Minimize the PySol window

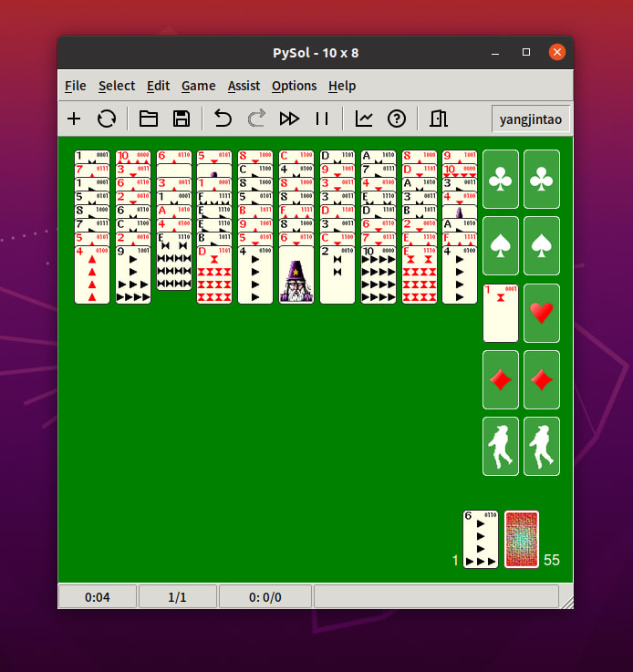point(495,53)
